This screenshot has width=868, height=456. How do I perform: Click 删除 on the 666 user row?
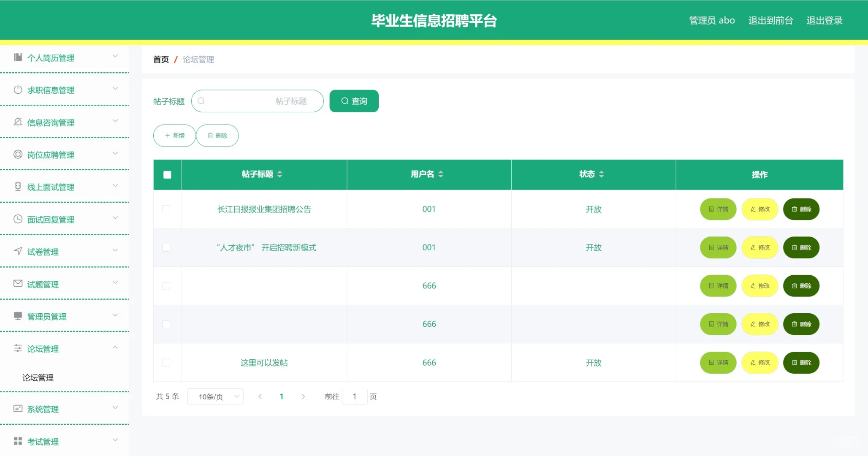click(x=801, y=285)
